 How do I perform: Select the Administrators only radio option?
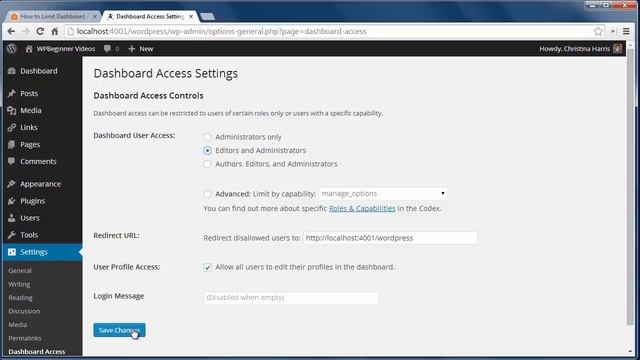point(207,137)
